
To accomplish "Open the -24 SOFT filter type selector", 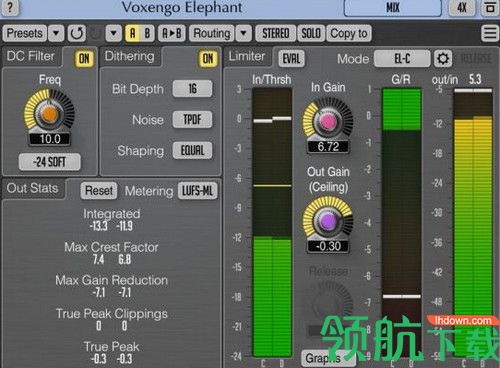I will pos(49,162).
